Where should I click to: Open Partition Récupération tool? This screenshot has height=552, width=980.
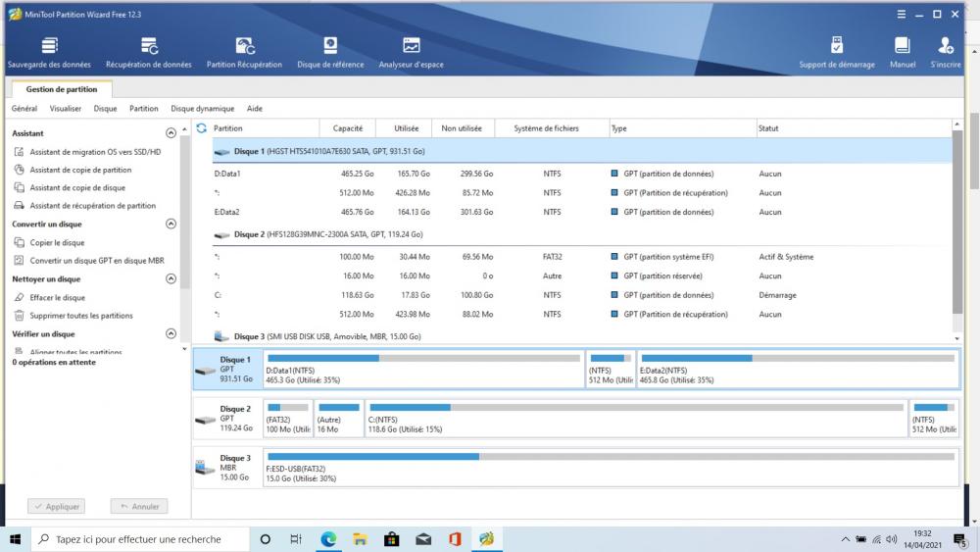pos(244,53)
